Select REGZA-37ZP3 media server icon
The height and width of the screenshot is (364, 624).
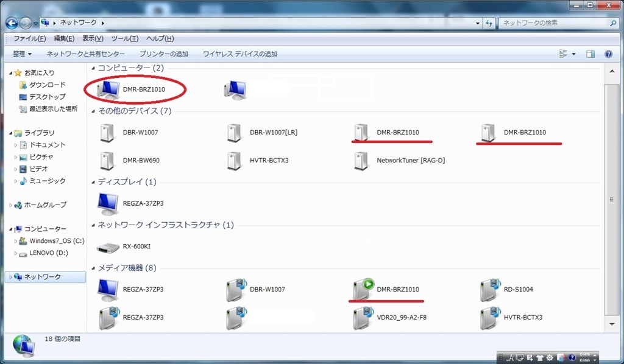pos(109,318)
